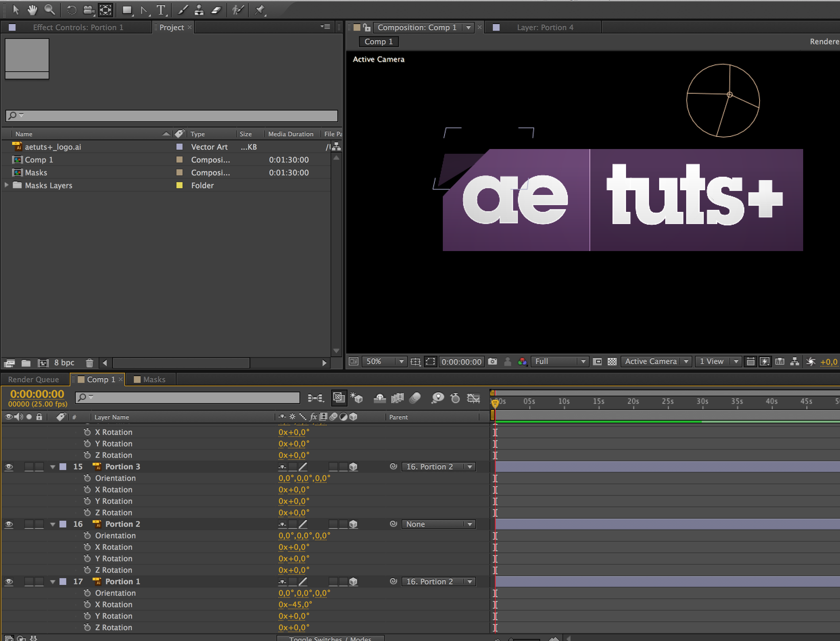Select the Rectangle mask tool
The width and height of the screenshot is (840, 641).
click(x=127, y=9)
